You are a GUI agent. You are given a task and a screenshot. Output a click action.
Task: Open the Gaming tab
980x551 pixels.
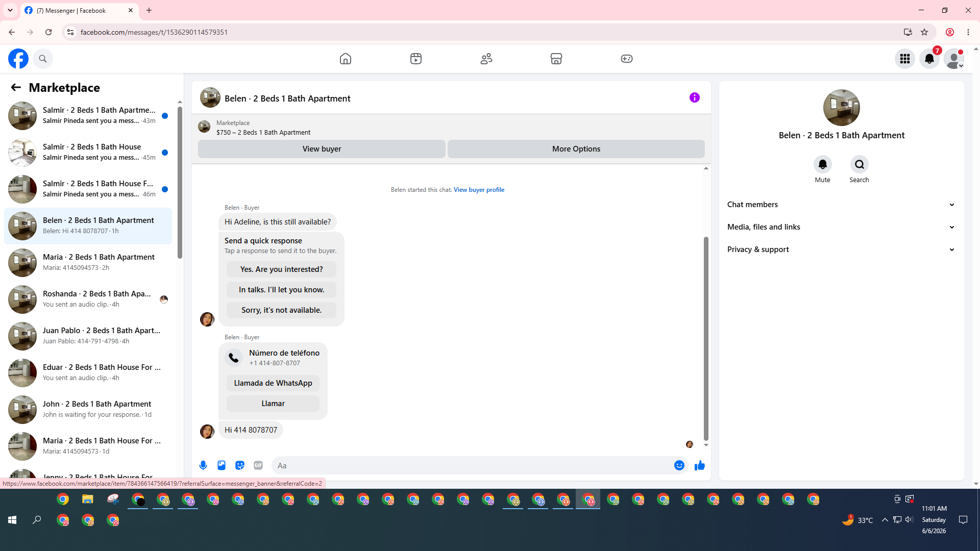[627, 59]
